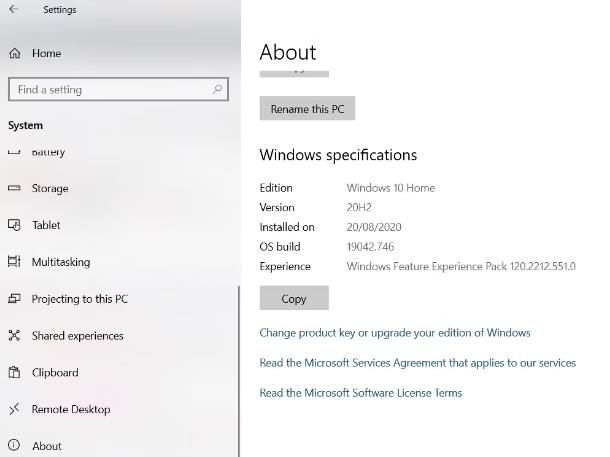Screen dimensions: 610x457
Task: Click the Rename this PC button
Action: (307, 109)
